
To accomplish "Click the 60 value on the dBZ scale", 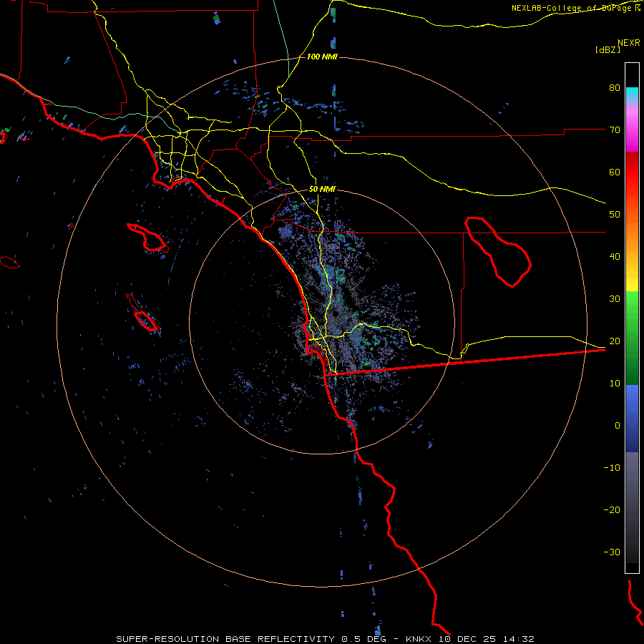I will tap(615, 172).
